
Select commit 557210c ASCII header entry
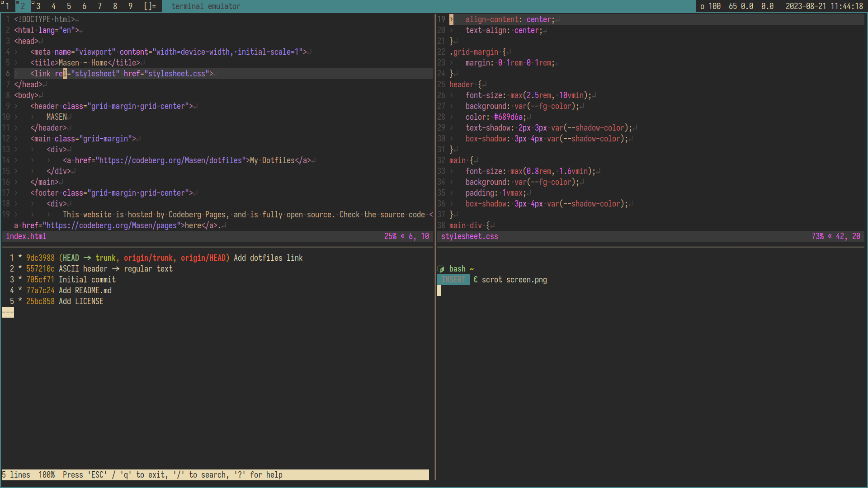[40, 269]
